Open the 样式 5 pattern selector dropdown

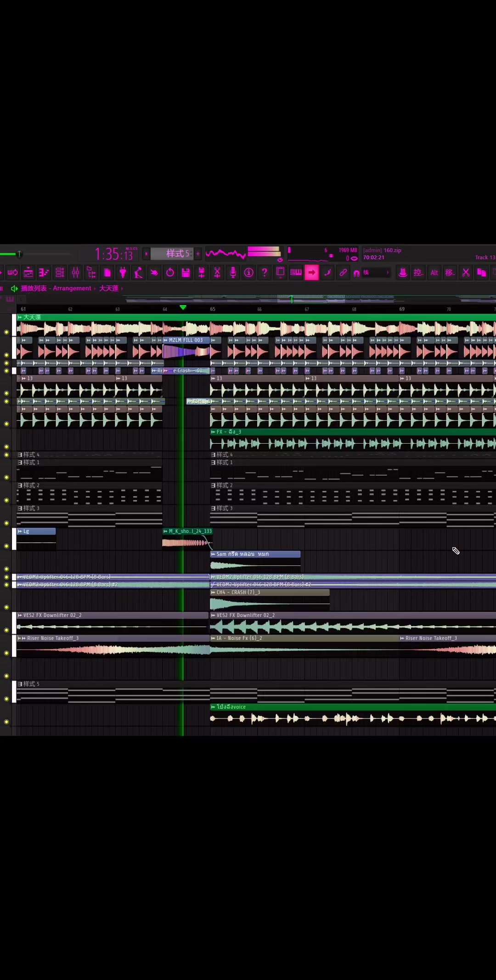172,253
